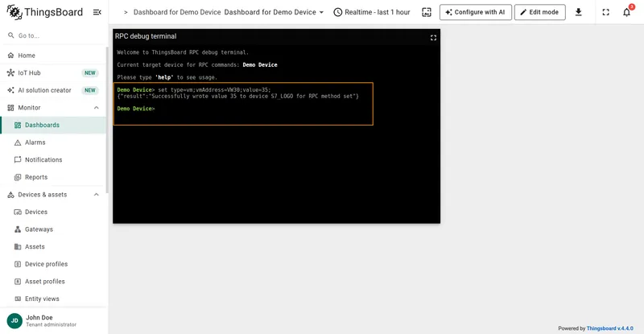Click the dashboard screenshot/fit icon next to the timewindow

point(427,12)
